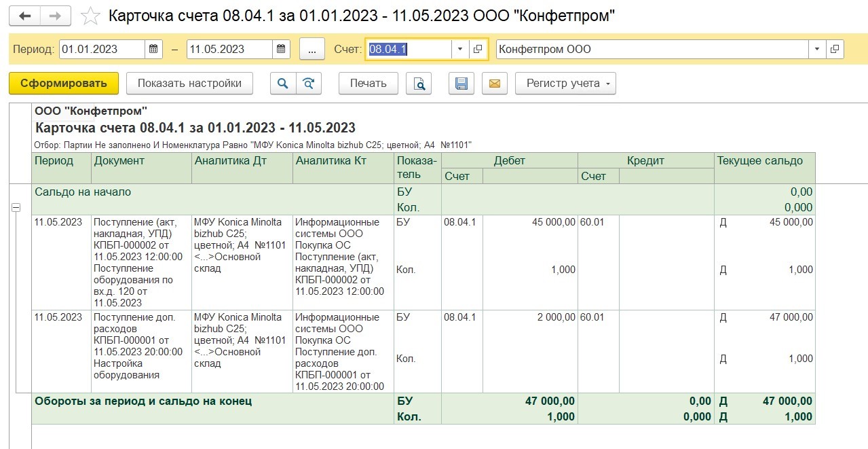Click the Показать настройки button

point(189,84)
